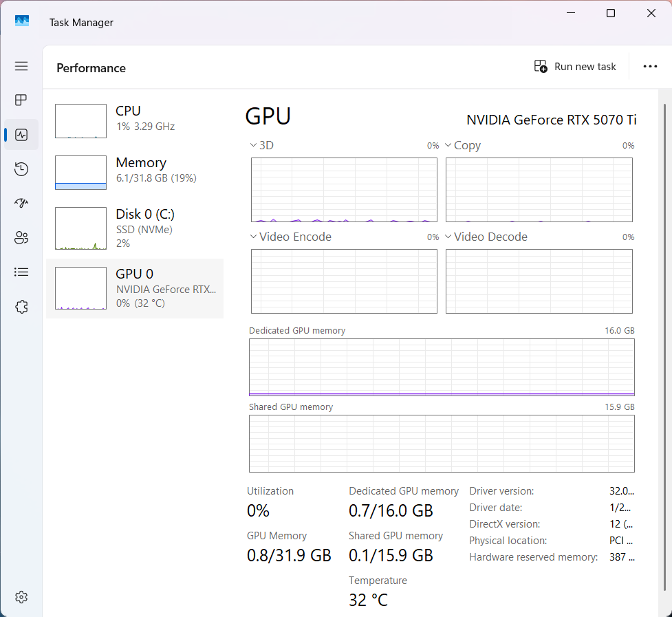This screenshot has height=617, width=672.
Task: Click the Temperature label
Action: tap(378, 581)
